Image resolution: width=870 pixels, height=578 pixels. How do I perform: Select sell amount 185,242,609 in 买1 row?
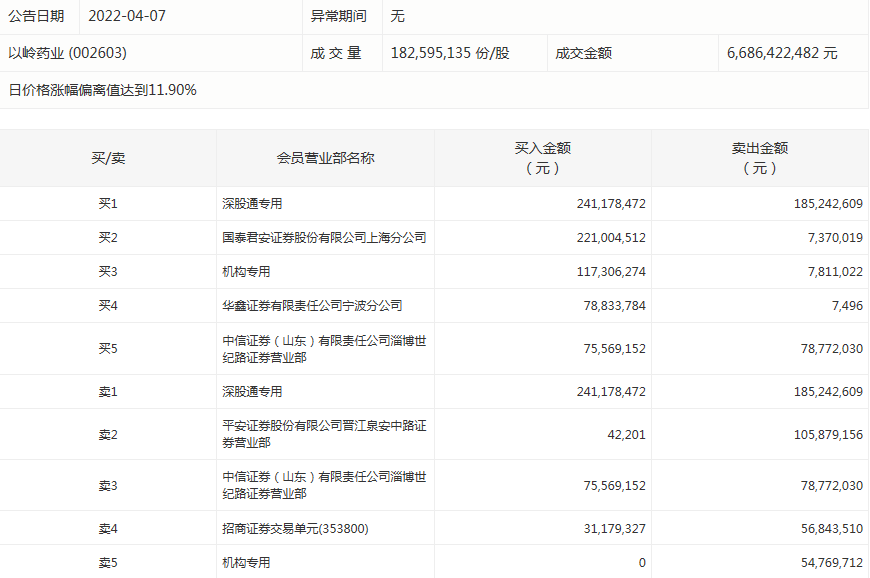pyautogui.click(x=828, y=204)
